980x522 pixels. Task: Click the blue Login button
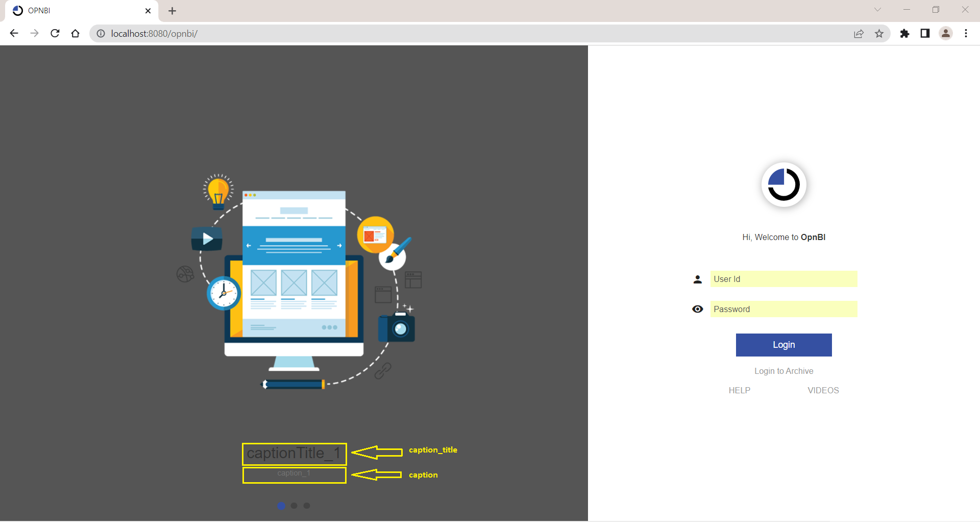[783, 345]
